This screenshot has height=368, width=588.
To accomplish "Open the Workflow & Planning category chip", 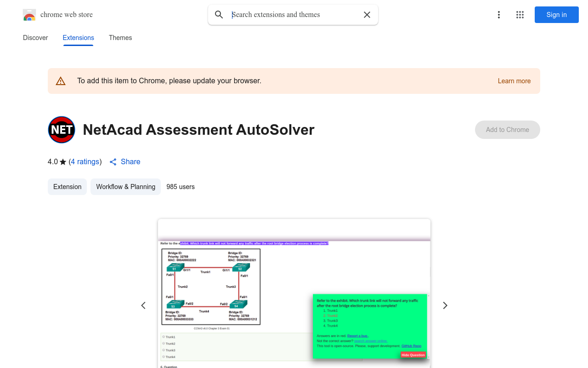I will [x=125, y=187].
